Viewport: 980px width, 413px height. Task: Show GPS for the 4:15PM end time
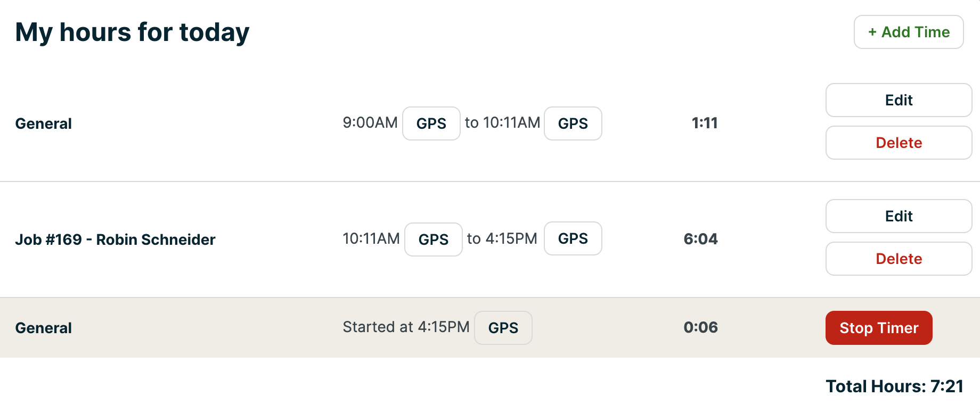573,238
